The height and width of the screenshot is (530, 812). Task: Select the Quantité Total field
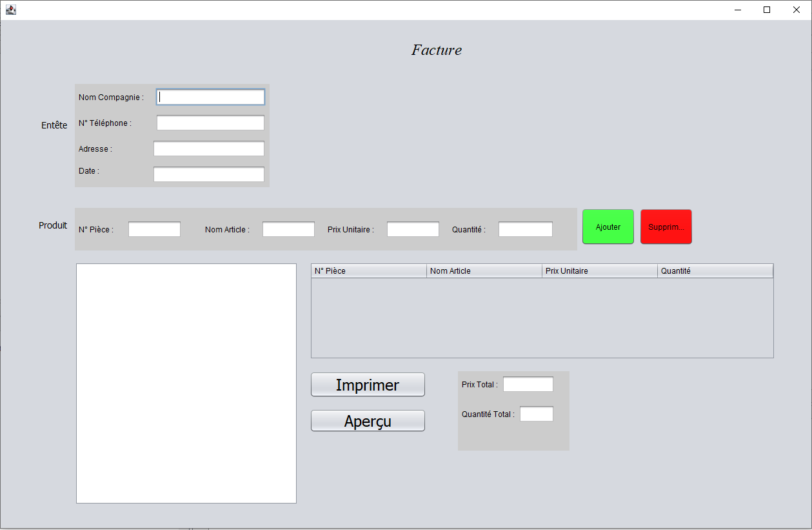tap(536, 414)
